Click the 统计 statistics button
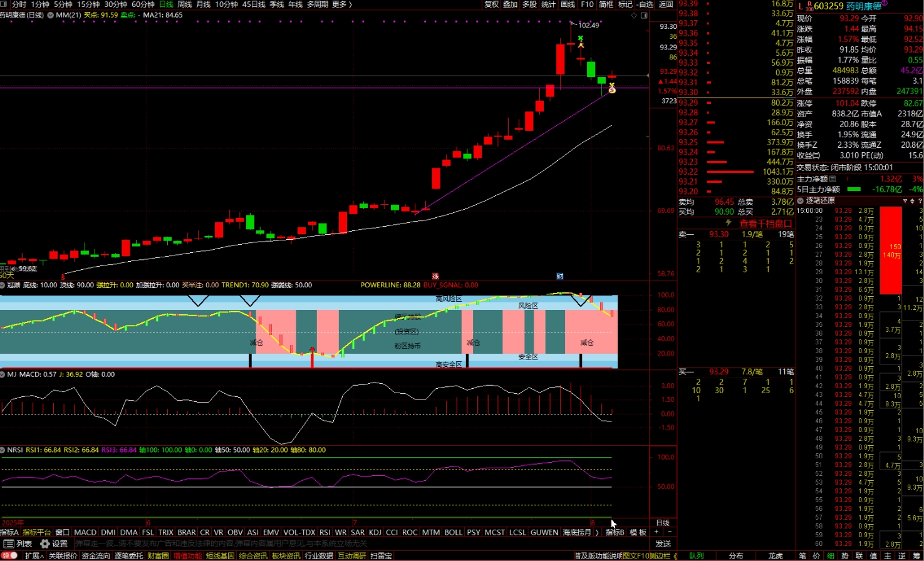 click(x=549, y=4)
